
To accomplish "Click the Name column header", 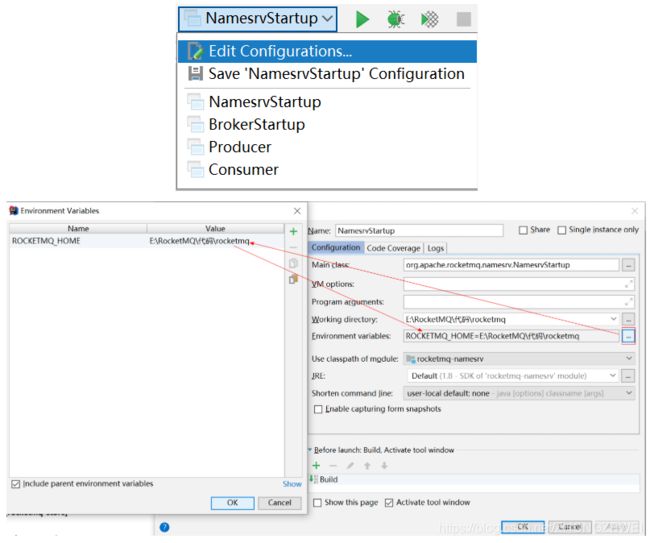I will pyautogui.click(x=78, y=229).
